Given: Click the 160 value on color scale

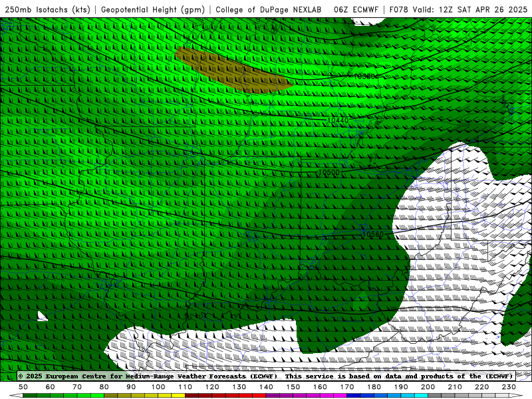Looking at the screenshot, I should 320,387.
